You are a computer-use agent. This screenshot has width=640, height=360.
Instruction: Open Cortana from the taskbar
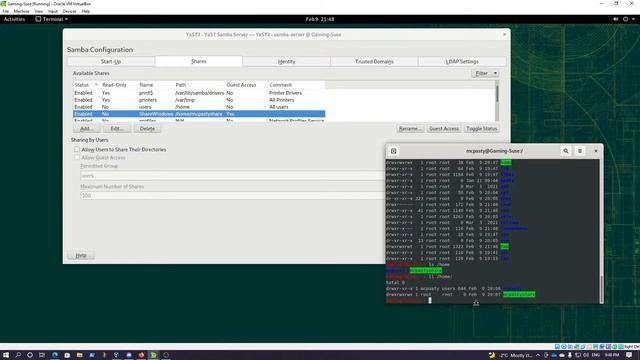30,355
